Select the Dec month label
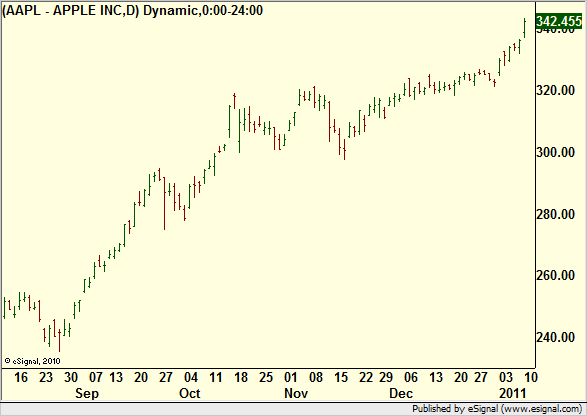 point(401,394)
